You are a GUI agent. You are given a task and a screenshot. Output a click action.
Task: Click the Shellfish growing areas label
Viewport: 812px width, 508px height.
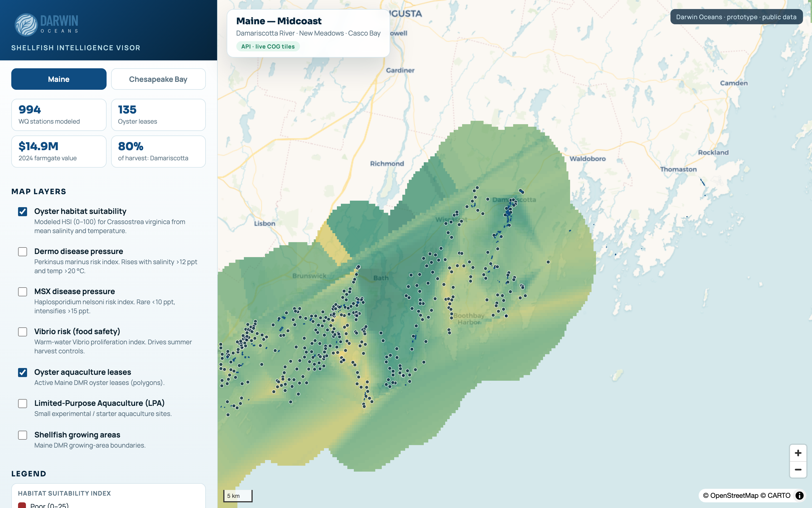click(x=77, y=435)
